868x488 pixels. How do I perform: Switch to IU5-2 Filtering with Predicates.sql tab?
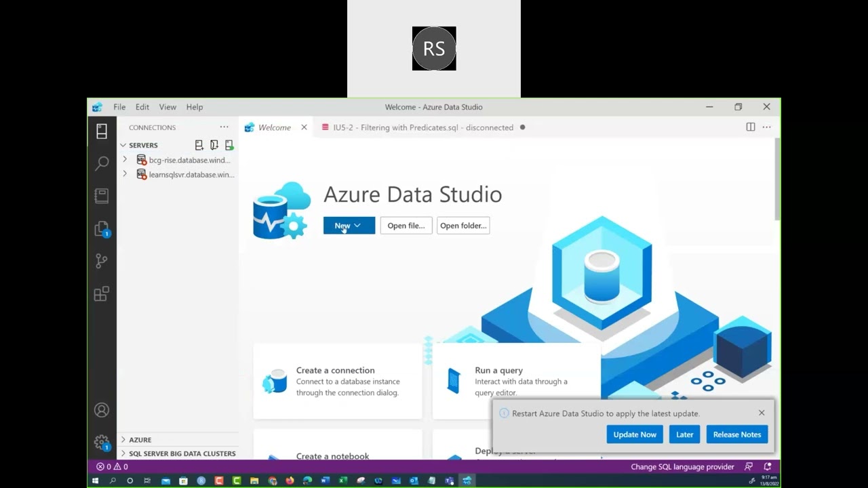pyautogui.click(x=424, y=127)
